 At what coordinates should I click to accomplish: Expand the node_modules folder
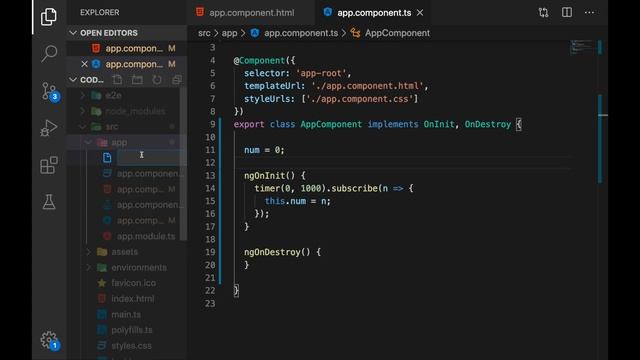pyautogui.click(x=127, y=111)
